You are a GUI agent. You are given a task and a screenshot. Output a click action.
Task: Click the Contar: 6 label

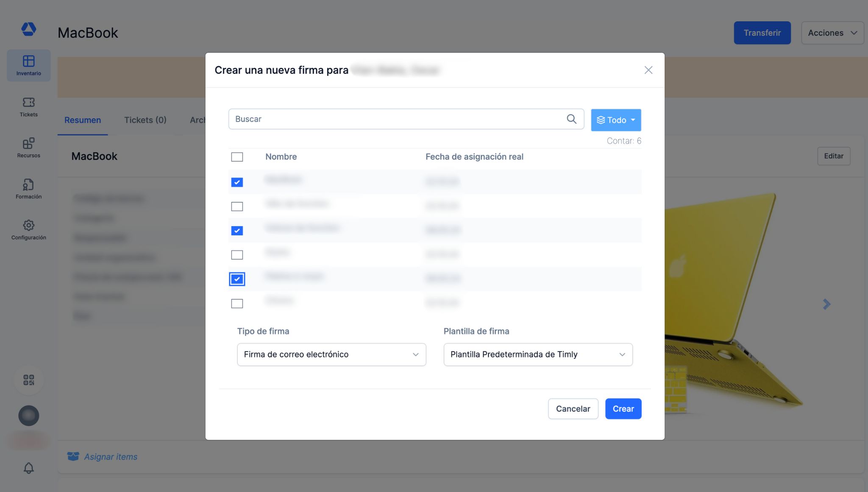pos(624,141)
